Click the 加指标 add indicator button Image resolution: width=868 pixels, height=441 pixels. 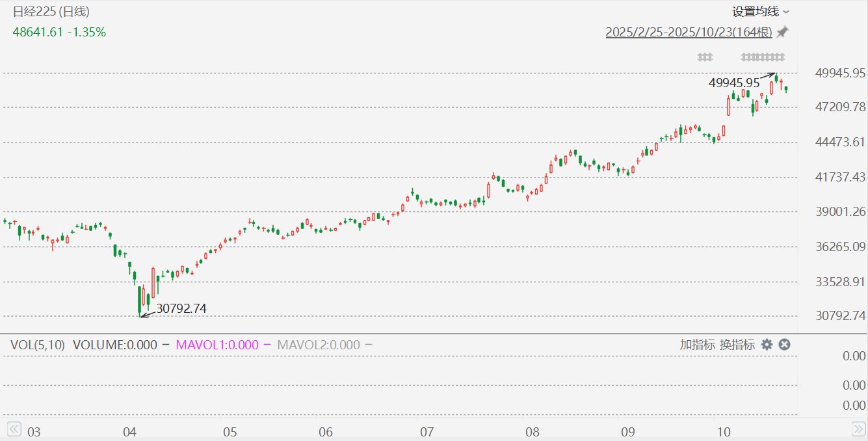(x=698, y=345)
